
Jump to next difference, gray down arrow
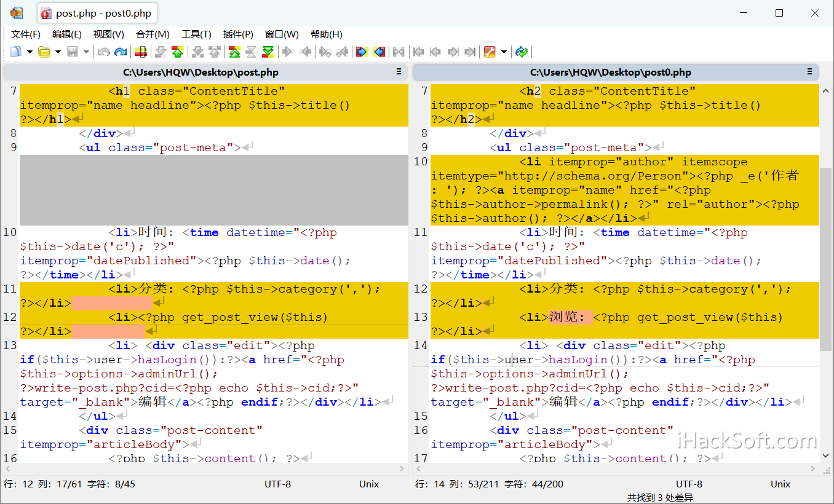161,52
